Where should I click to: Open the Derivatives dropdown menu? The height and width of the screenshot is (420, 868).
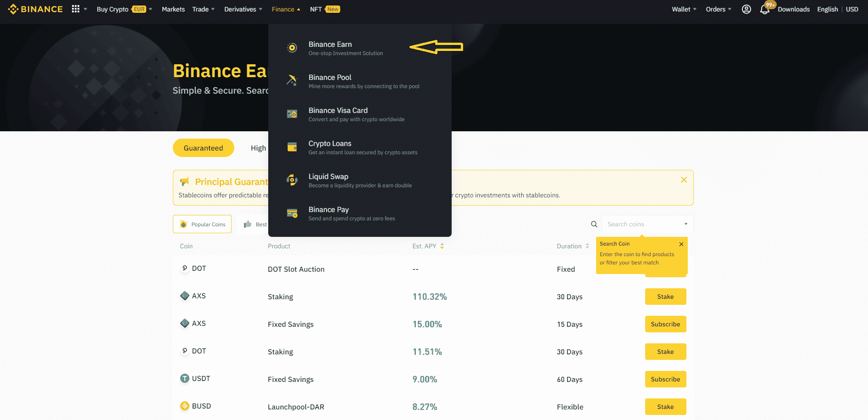pos(243,9)
